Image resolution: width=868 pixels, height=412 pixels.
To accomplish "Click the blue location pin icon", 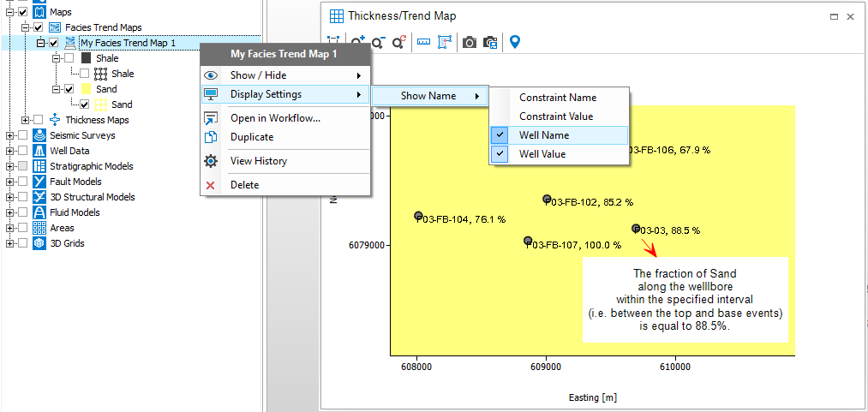I will click(x=515, y=41).
